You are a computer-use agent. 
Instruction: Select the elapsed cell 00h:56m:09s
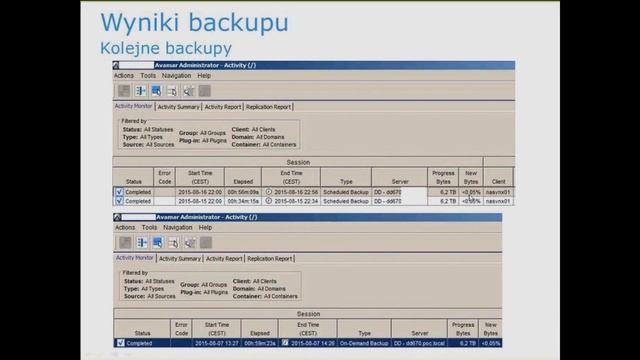coord(243,192)
